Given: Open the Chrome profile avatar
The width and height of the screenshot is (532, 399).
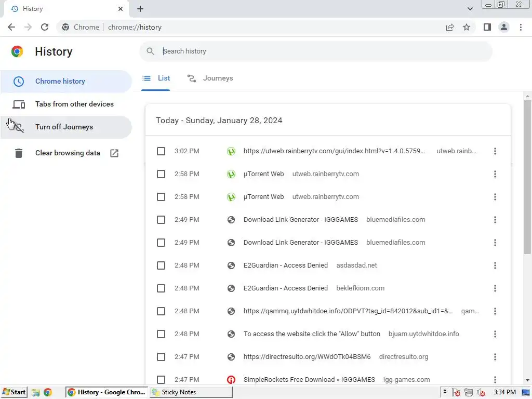Looking at the screenshot, I should tap(504, 27).
